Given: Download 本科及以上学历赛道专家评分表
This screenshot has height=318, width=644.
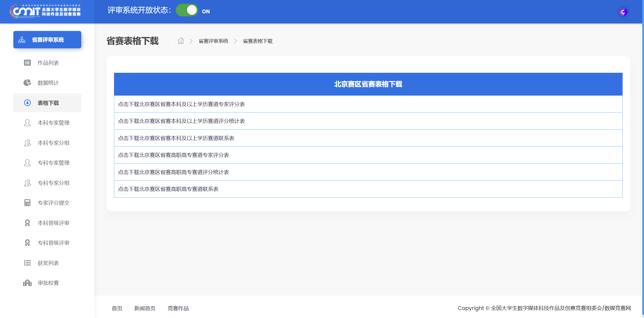Looking at the screenshot, I should click(x=181, y=104).
